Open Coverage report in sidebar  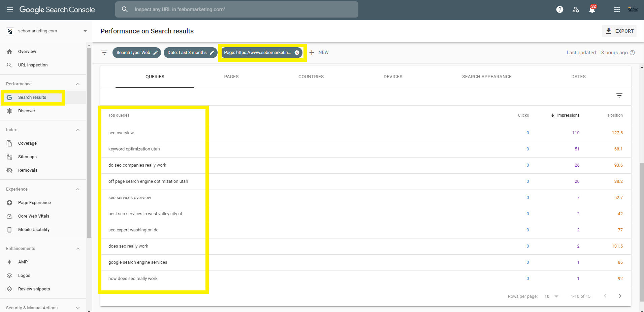(43, 143)
